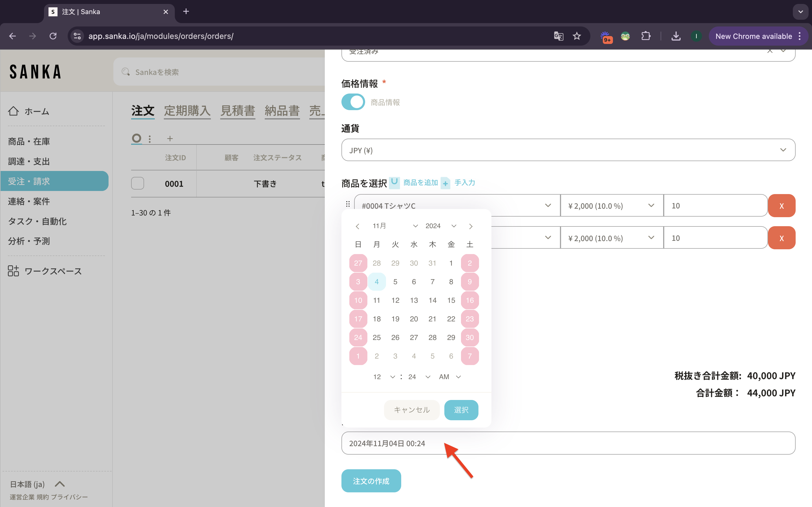
Task: Click the drag handle beside #0004 TシャツC row
Action: (x=348, y=204)
